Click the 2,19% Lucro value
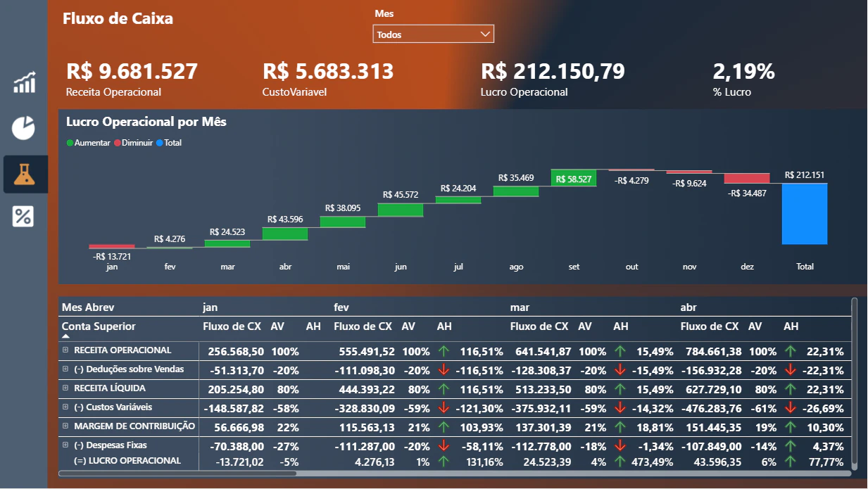 [x=744, y=72]
